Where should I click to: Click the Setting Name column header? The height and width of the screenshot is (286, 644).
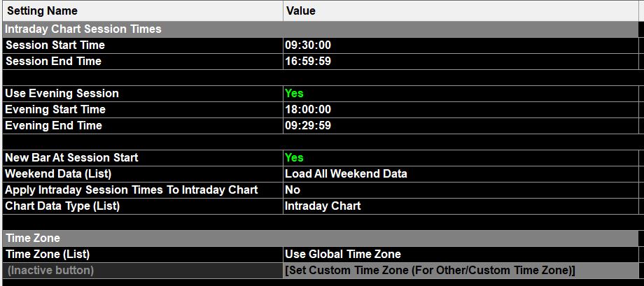42,10
